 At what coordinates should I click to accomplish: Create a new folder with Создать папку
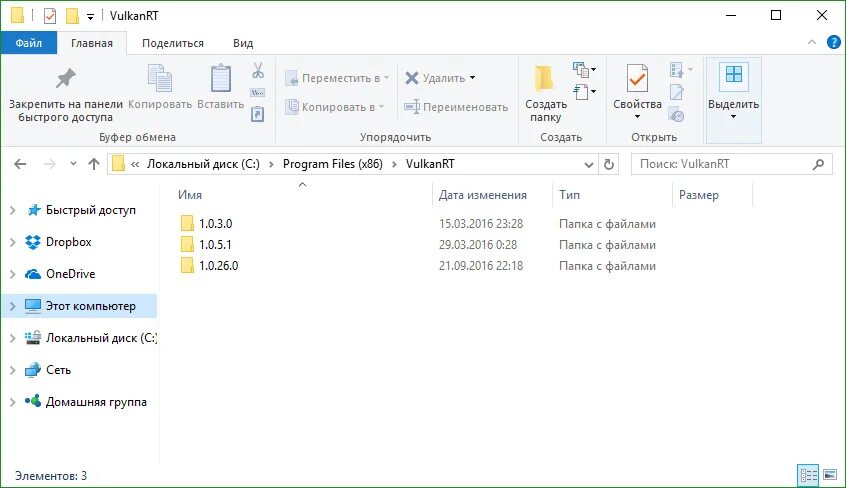pos(545,92)
